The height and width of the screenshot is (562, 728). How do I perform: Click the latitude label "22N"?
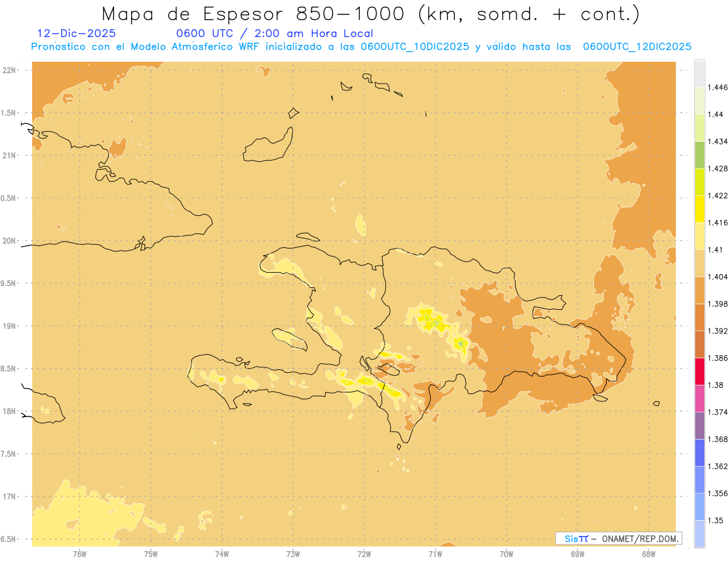point(9,70)
